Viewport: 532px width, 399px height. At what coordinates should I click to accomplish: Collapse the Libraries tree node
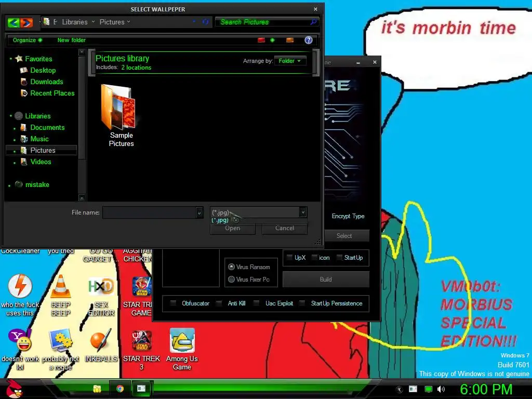coord(11,116)
